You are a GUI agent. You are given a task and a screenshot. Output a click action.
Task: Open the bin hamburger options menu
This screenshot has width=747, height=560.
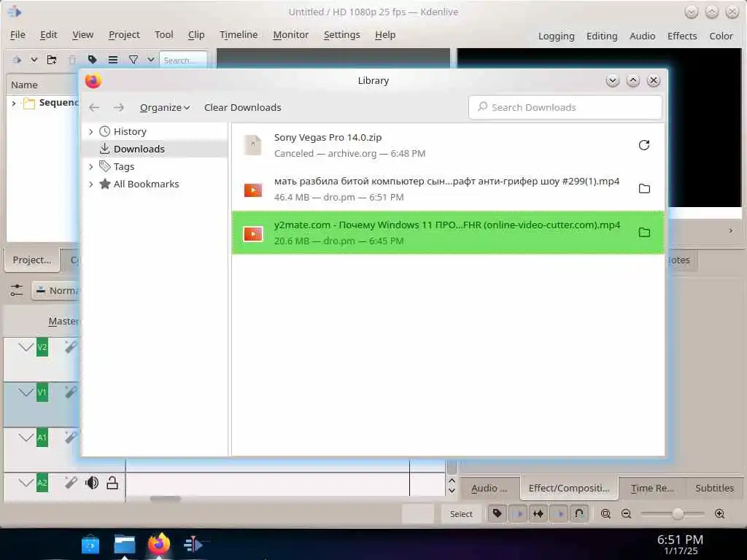point(113,60)
